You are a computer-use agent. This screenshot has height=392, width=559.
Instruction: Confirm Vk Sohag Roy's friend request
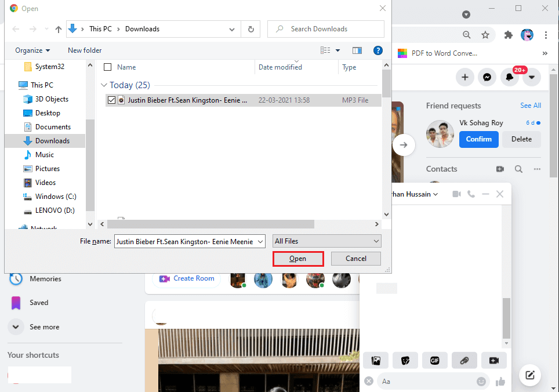pyautogui.click(x=478, y=139)
